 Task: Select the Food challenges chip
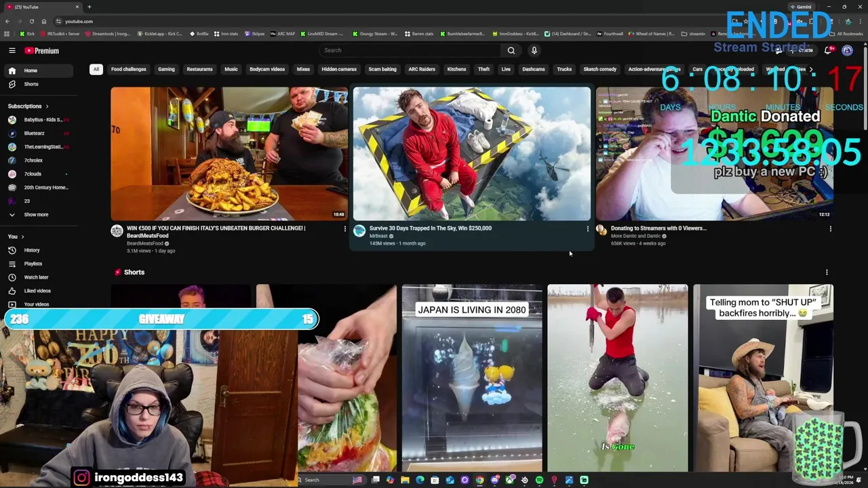(129, 69)
